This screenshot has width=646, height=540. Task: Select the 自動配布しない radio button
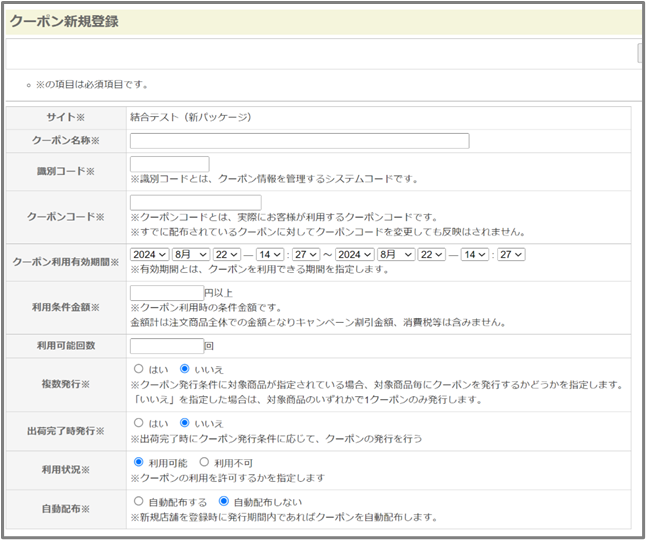(224, 501)
